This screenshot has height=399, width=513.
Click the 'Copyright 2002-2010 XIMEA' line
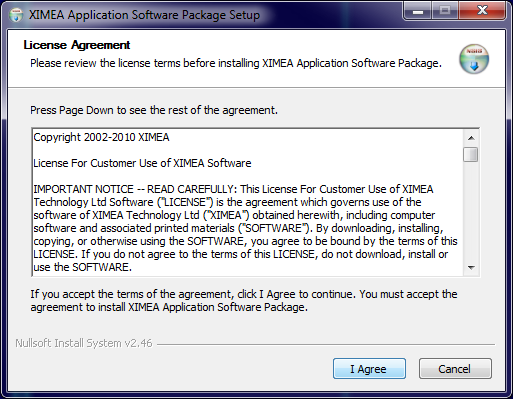coord(101,137)
